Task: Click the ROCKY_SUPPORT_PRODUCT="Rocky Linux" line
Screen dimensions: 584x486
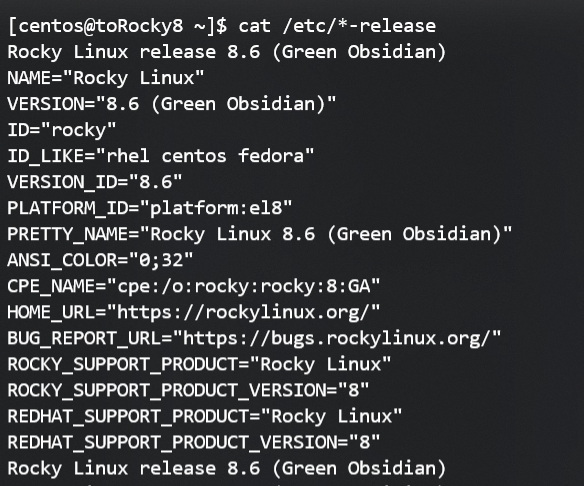Action: point(199,364)
